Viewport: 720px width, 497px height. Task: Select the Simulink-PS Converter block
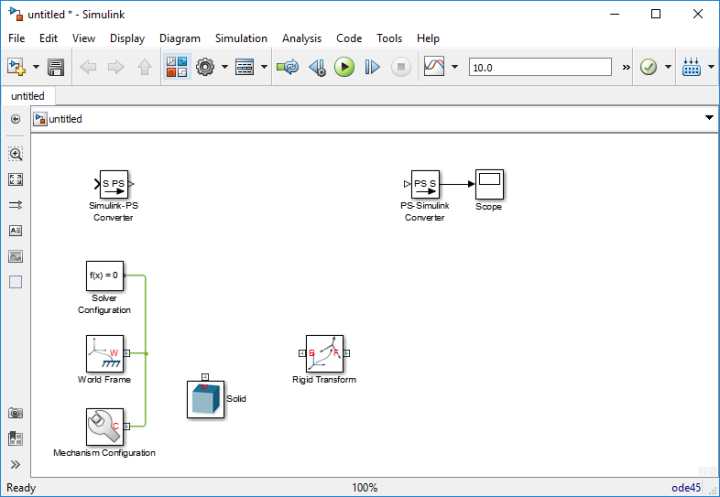pos(114,184)
